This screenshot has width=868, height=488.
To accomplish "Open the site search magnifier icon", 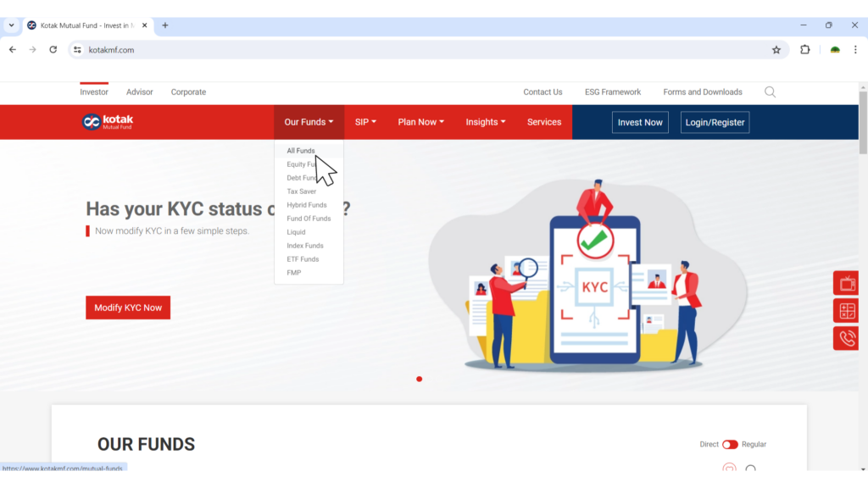I will tap(770, 91).
